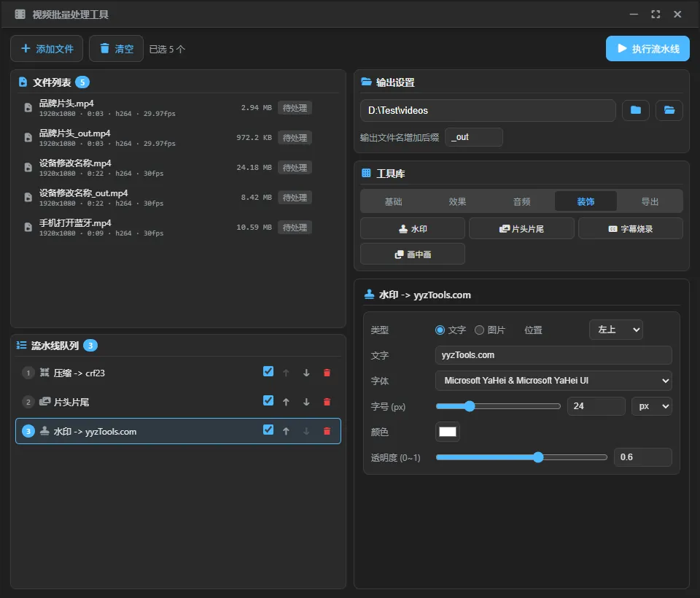
Task: Add the 字幕烧录 tool
Action: click(630, 229)
